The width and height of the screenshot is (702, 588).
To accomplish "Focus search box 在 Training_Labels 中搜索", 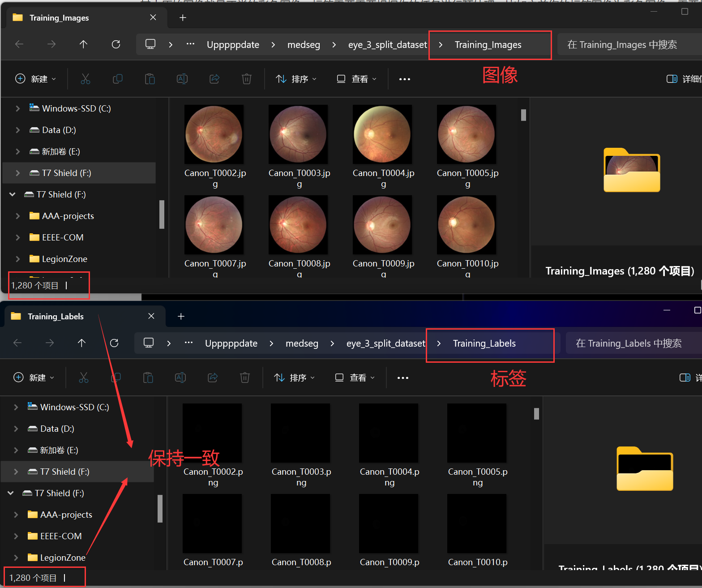I will click(x=634, y=343).
